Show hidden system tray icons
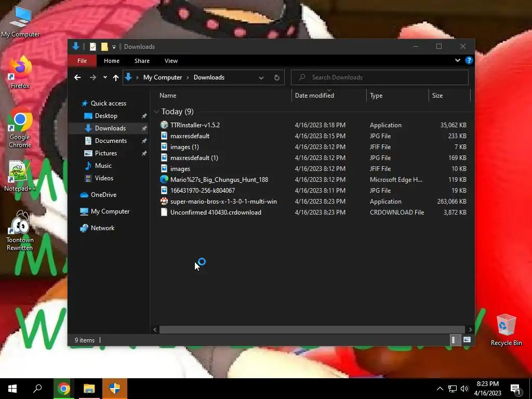The width and height of the screenshot is (532, 399). click(440, 389)
